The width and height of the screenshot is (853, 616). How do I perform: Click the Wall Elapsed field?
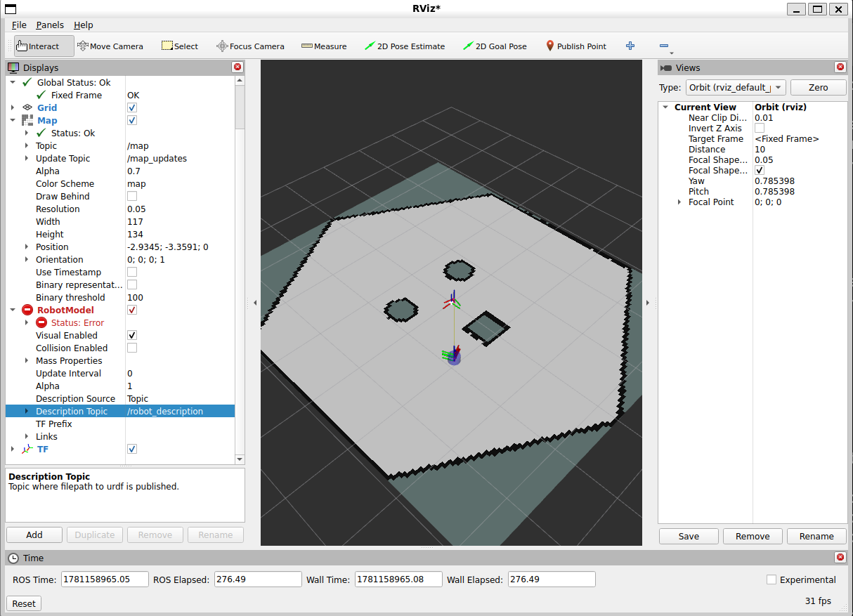tap(552, 579)
